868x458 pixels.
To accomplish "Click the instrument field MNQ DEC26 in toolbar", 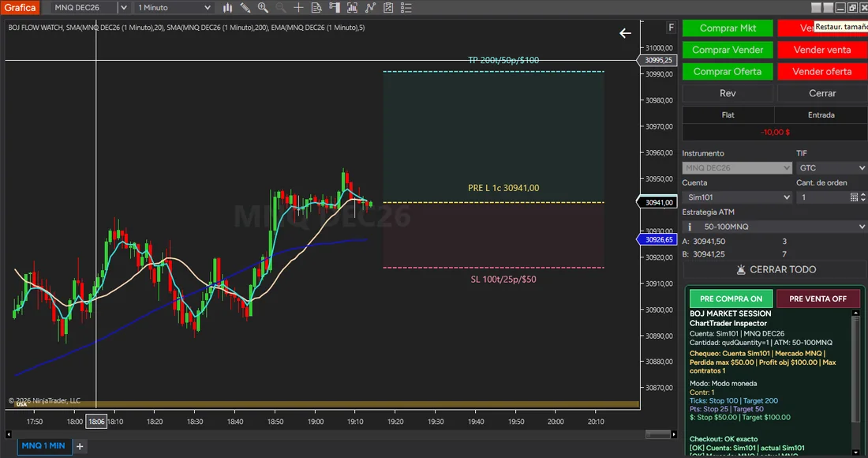I will tap(84, 8).
